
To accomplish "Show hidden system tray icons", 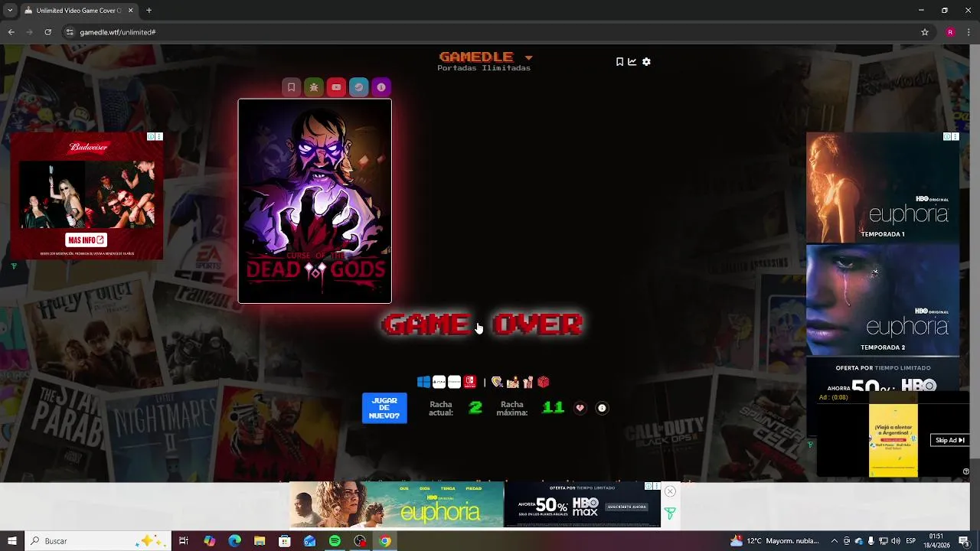I will coord(835,541).
